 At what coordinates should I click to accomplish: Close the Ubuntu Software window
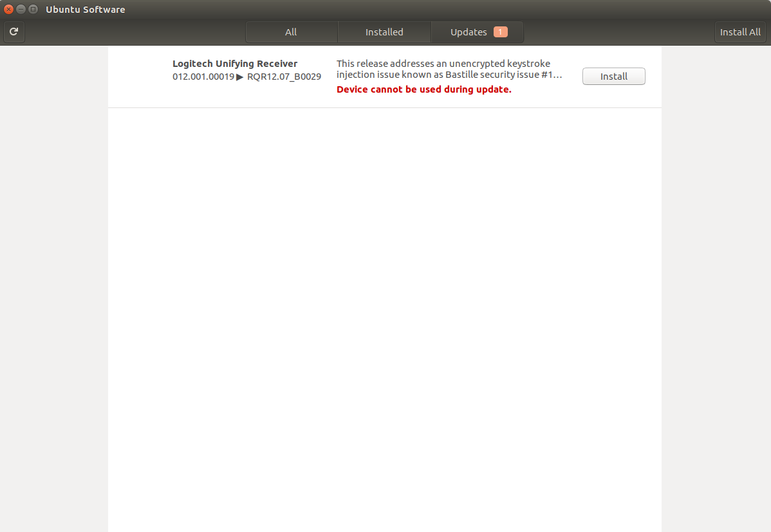coord(8,10)
